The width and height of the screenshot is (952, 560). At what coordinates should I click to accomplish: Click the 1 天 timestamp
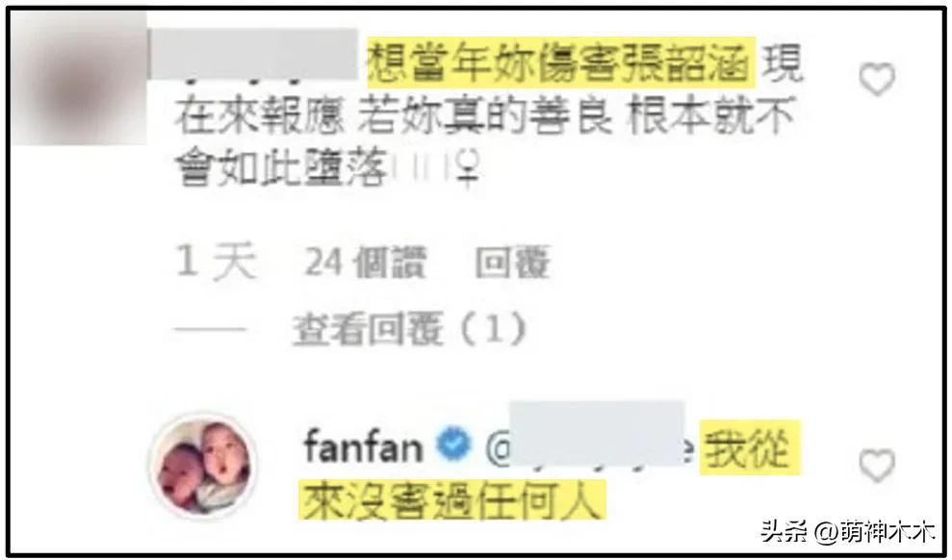coord(217,262)
